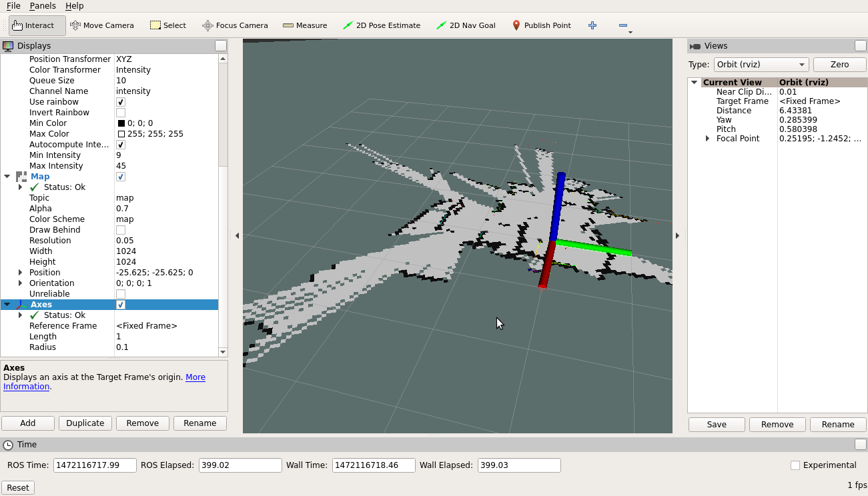The width and height of the screenshot is (868, 496).
Task: Expand the Map Orientation property
Action: coord(21,283)
